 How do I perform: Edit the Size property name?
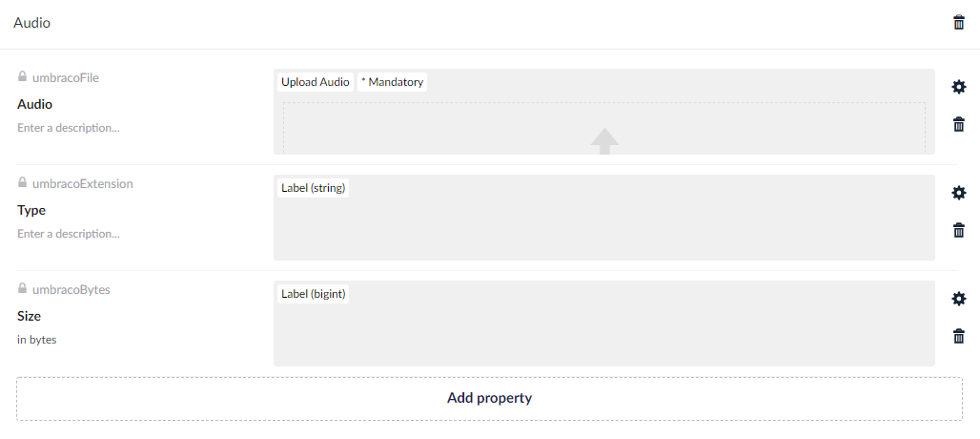tap(30, 317)
